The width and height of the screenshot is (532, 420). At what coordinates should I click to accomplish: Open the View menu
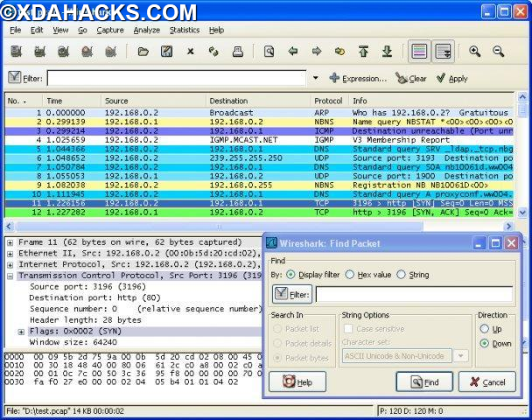point(60,31)
